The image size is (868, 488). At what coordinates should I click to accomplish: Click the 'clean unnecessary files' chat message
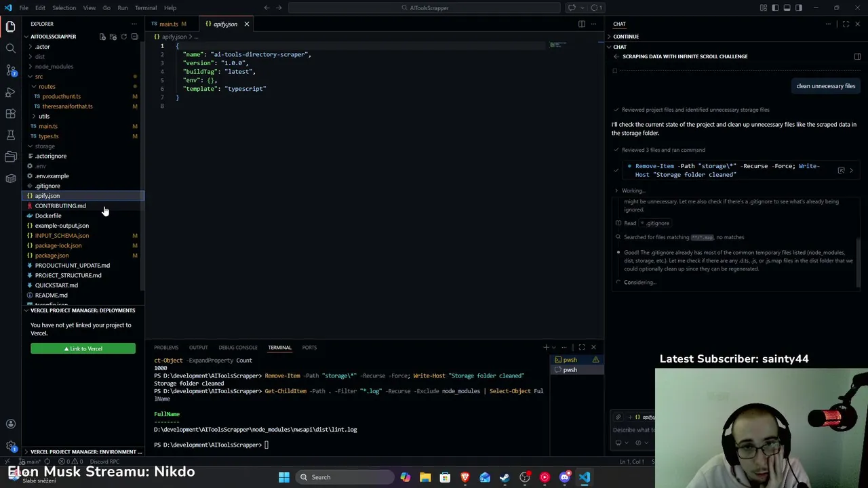click(825, 86)
